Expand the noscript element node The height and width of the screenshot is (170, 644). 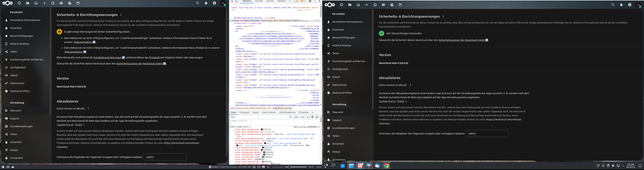click(x=235, y=23)
